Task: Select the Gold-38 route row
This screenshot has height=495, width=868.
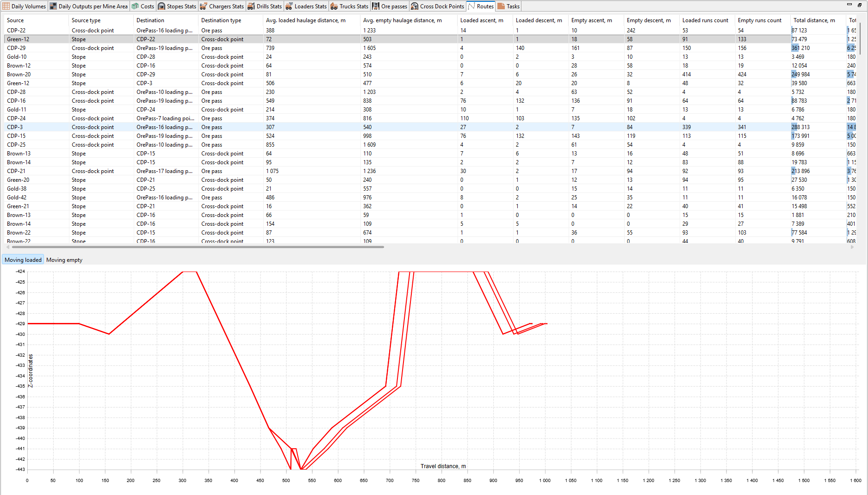Action: [x=430, y=189]
